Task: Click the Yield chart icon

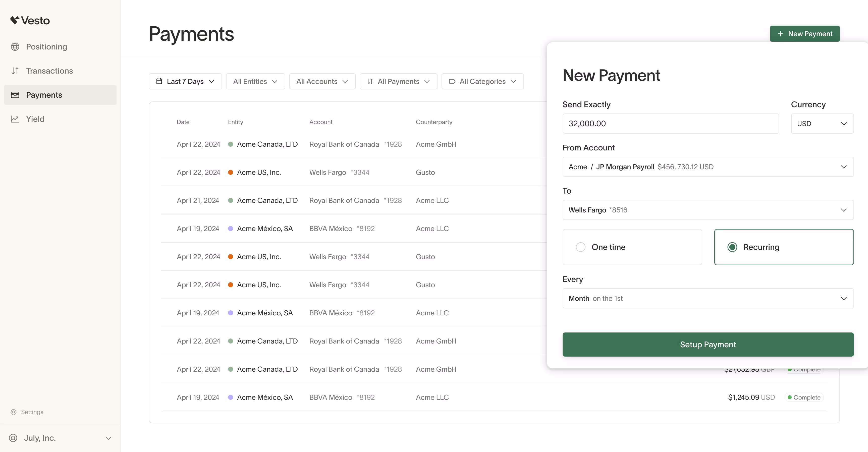Action: (15, 119)
